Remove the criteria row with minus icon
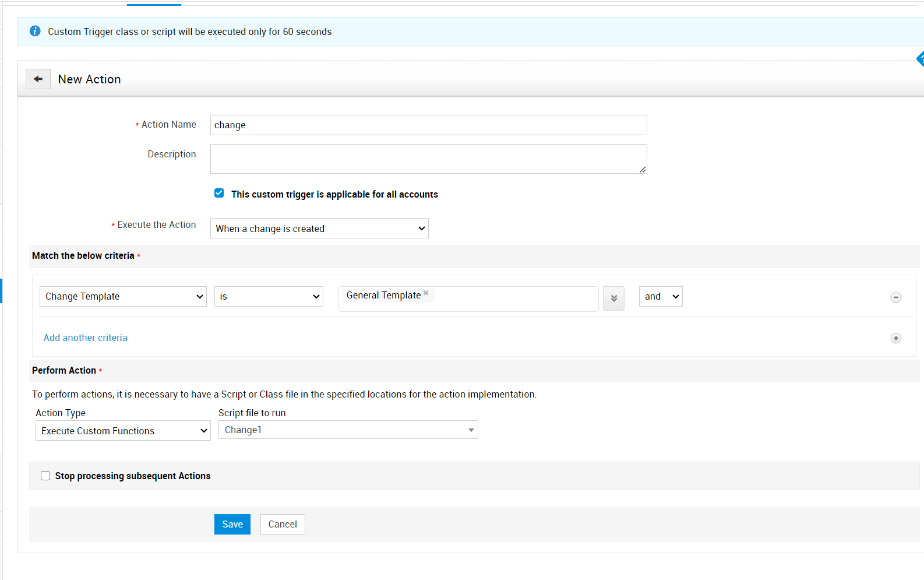 (895, 297)
